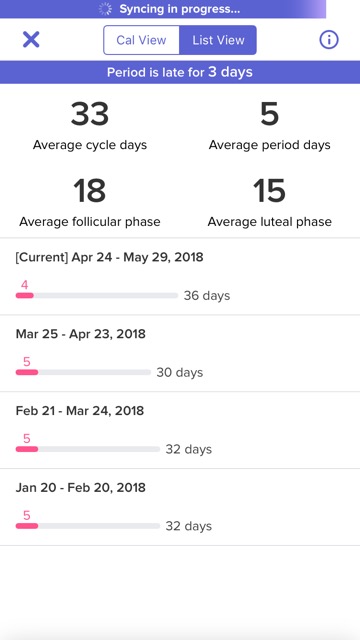Click the pink 4-day period segment
360x640 pixels.
click(x=24, y=296)
